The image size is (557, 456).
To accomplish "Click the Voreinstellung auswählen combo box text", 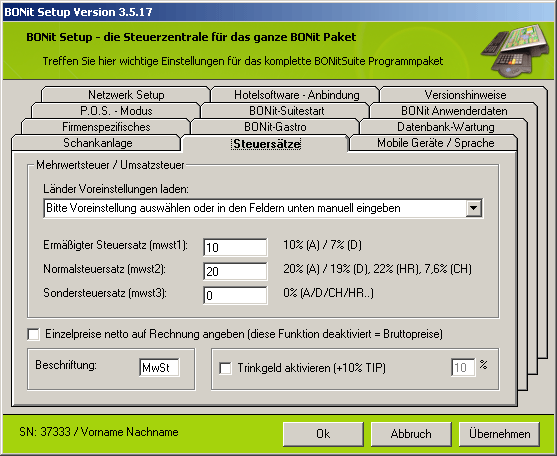I will click(x=223, y=208).
